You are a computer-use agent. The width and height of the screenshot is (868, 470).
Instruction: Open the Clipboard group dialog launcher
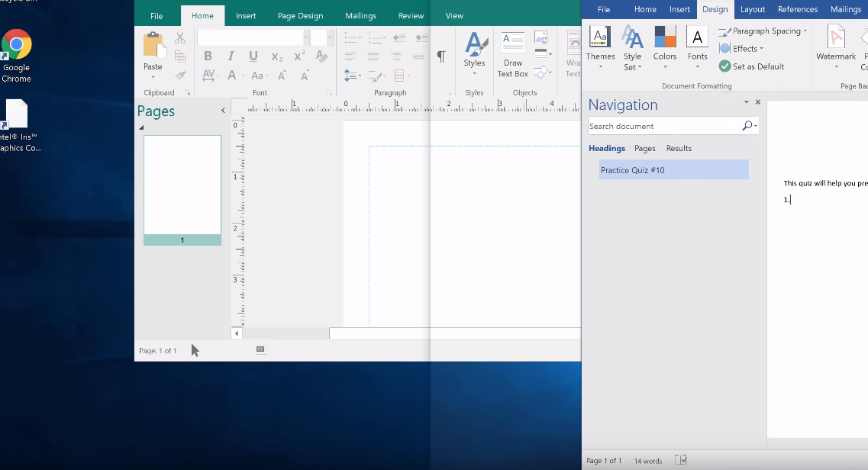[x=188, y=93]
